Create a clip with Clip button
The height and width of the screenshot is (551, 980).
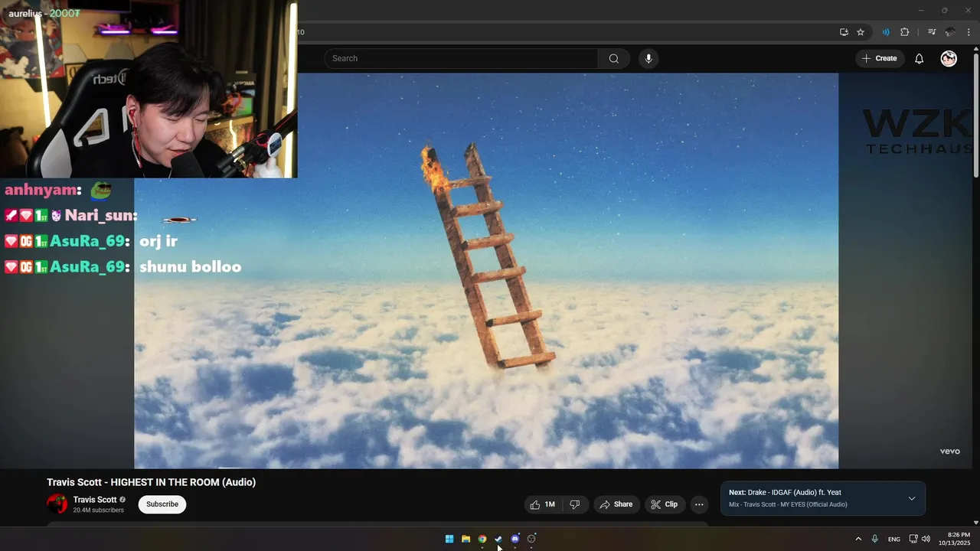pos(665,504)
